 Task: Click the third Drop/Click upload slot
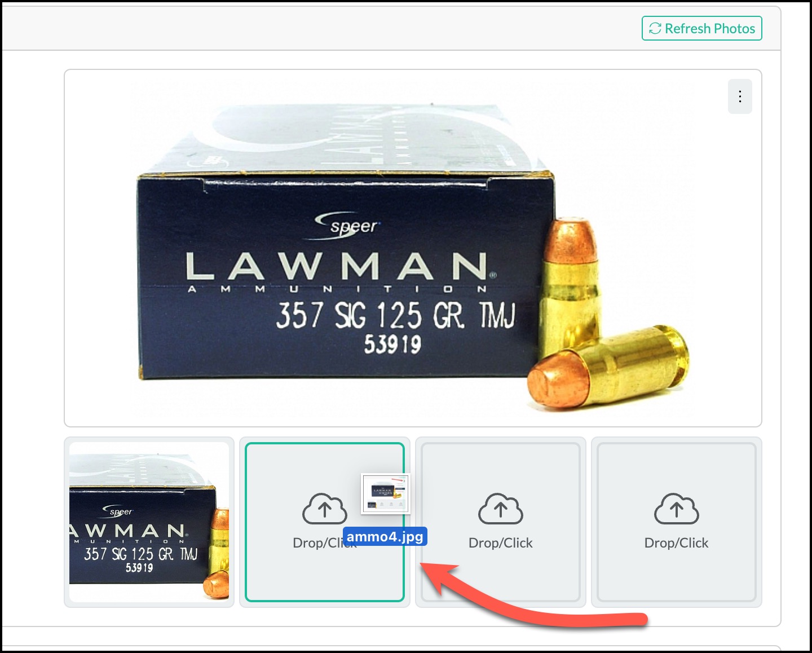click(501, 522)
